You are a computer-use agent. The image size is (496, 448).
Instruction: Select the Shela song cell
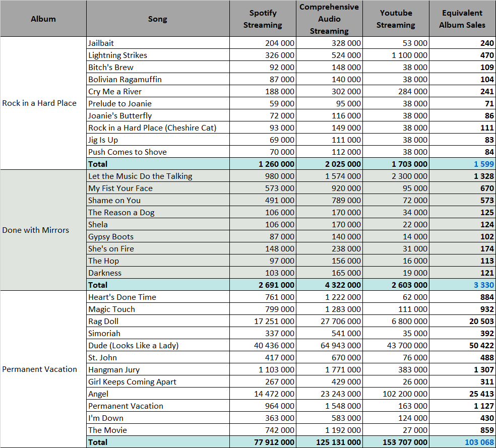(158, 224)
